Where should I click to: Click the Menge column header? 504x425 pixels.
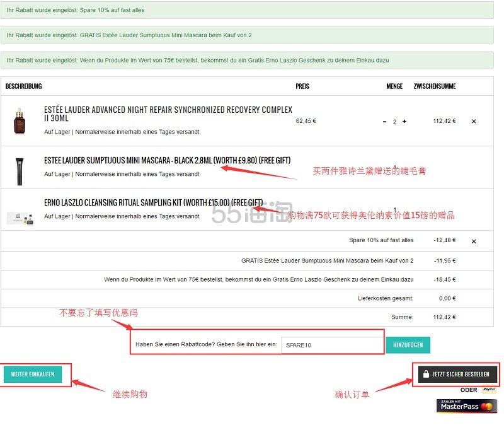click(394, 86)
